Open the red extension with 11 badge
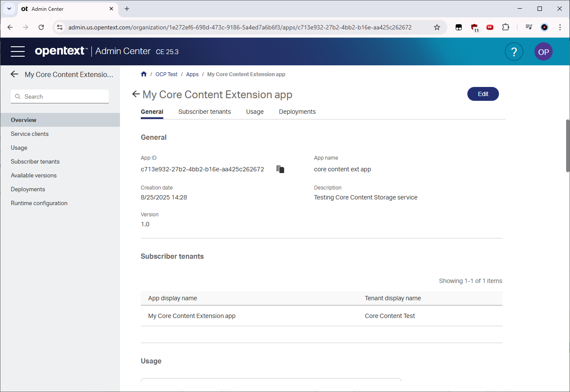570x392 pixels. coord(475,28)
